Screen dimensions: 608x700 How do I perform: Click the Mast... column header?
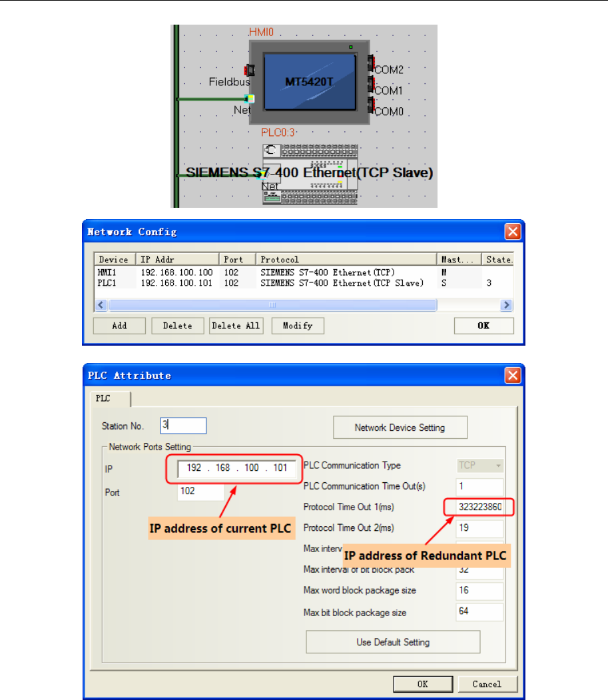pos(459,259)
